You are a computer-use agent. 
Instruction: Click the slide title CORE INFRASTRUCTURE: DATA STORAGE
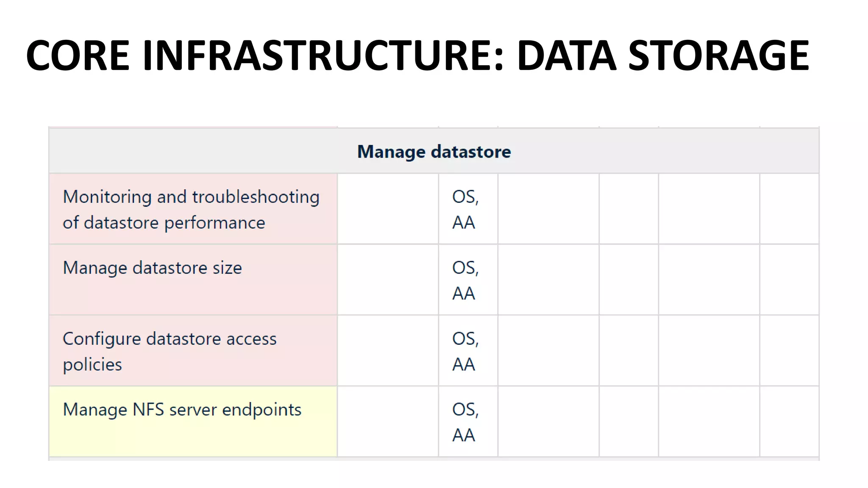click(417, 55)
